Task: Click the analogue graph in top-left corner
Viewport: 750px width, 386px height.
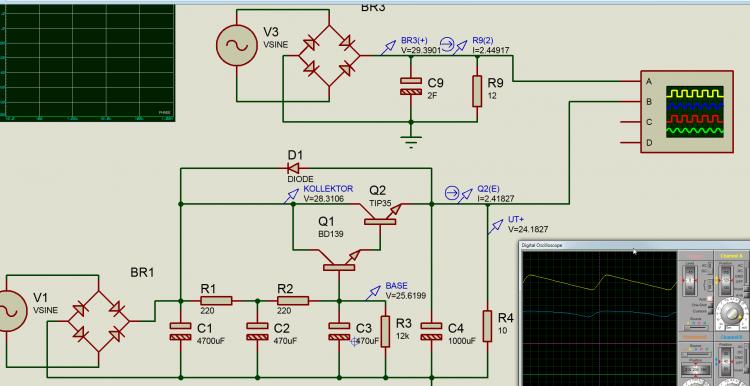Action: 87,62
